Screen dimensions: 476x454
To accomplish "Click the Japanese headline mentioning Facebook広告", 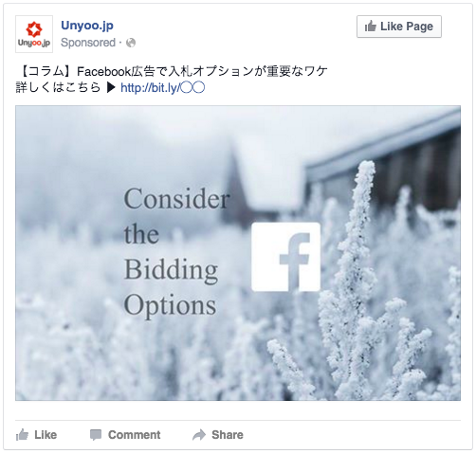I will click(x=173, y=71).
